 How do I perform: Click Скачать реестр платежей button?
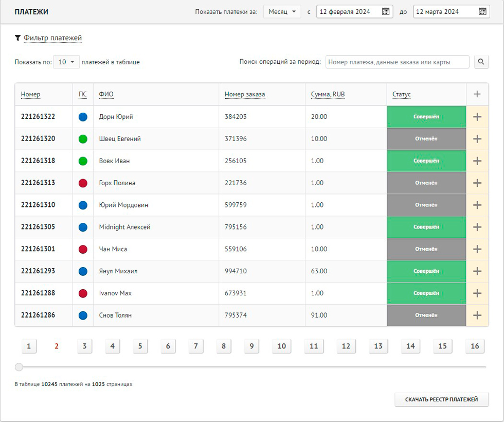(441, 399)
